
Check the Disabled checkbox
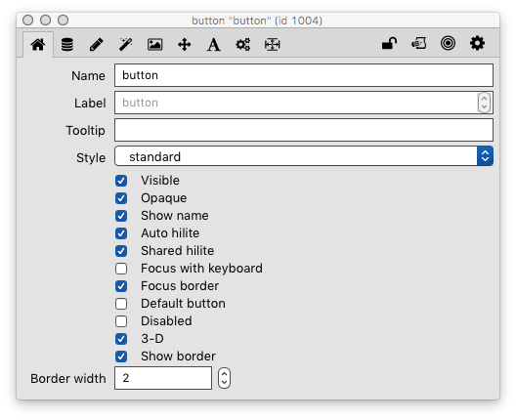click(x=121, y=321)
